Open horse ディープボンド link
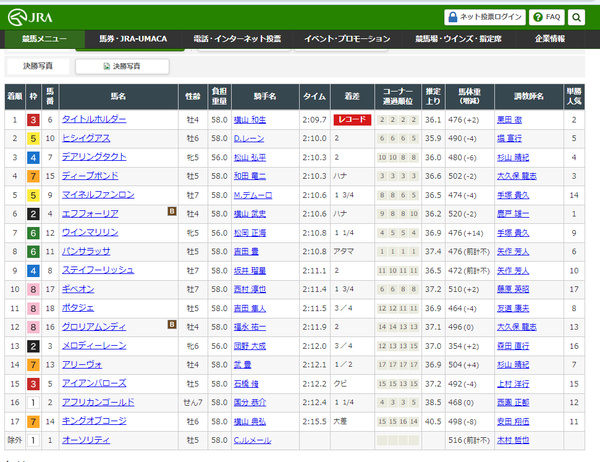 90,176
